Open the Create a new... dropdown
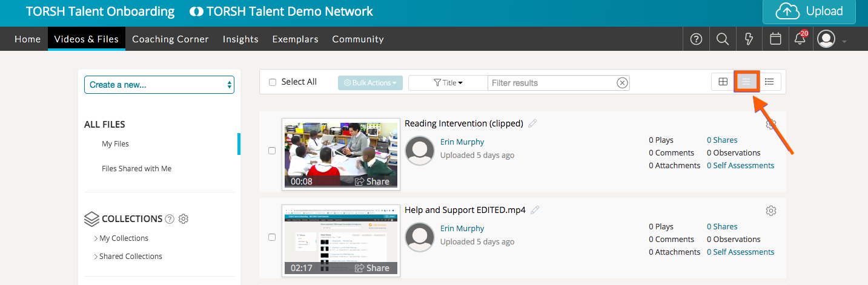Image resolution: width=868 pixels, height=285 pixels. click(x=159, y=85)
